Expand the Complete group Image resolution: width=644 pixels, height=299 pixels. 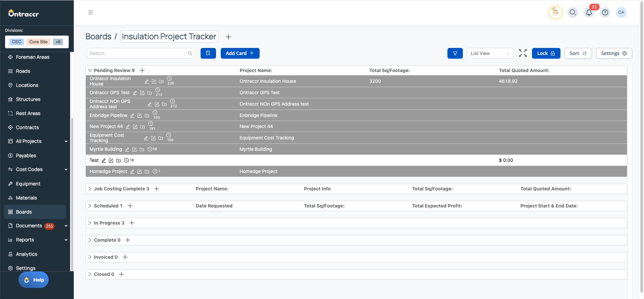[x=90, y=240]
